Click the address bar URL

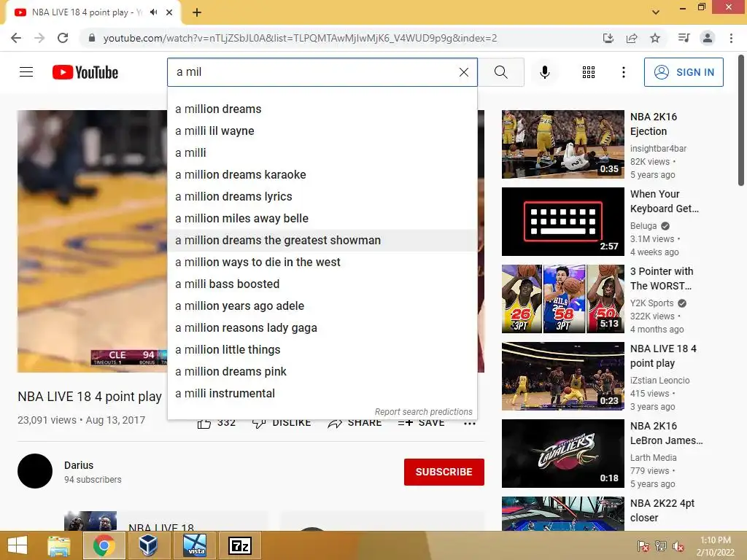coord(300,38)
